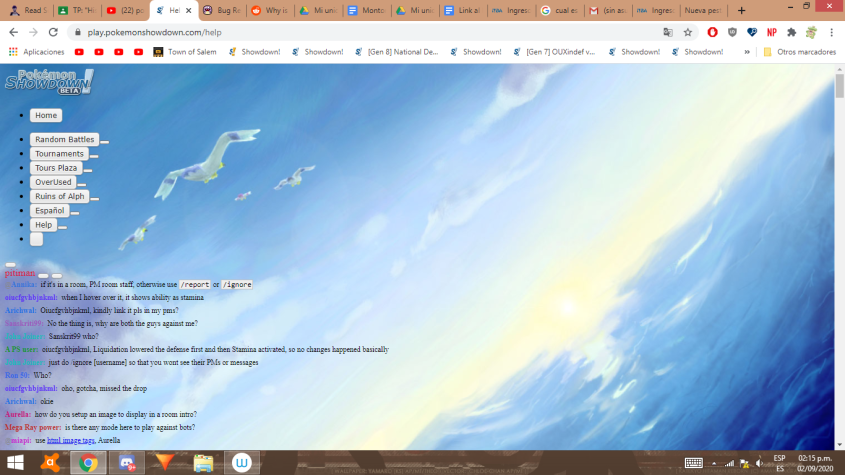
Task: Bookmark this page with star icon
Action: (x=688, y=32)
